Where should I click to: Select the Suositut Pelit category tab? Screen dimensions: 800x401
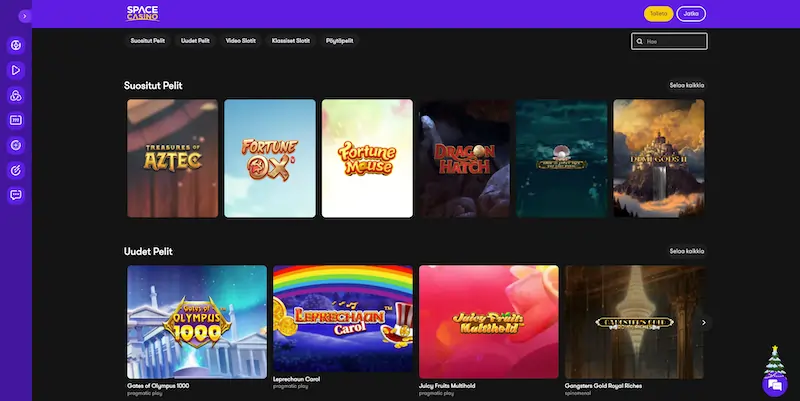pos(147,41)
